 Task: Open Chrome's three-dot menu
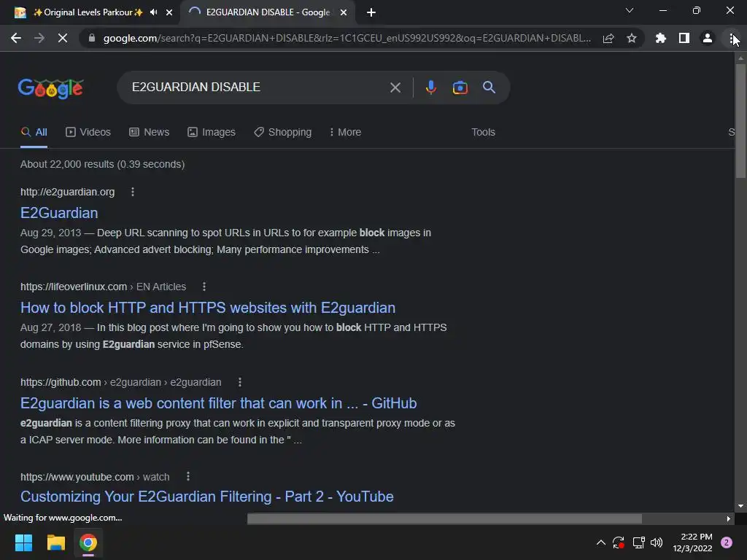[x=731, y=38]
